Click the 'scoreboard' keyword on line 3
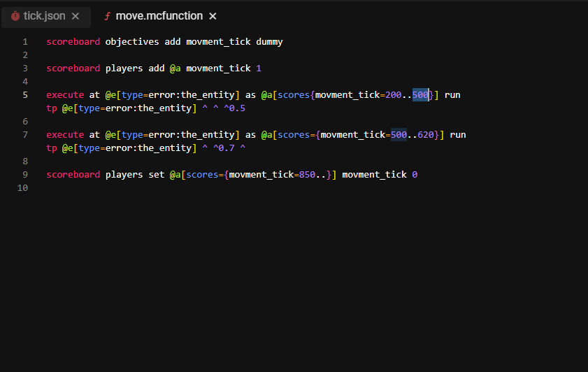 73,69
